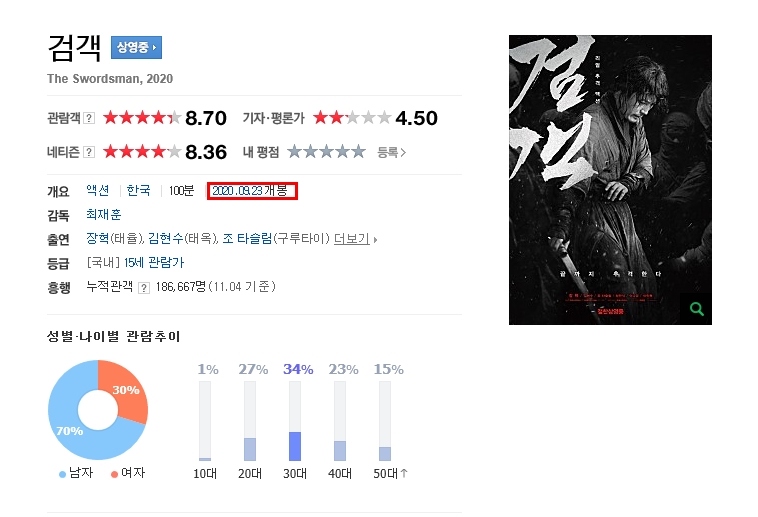Click the 등록 rating submit link
This screenshot has height=517, width=758.
(391, 152)
